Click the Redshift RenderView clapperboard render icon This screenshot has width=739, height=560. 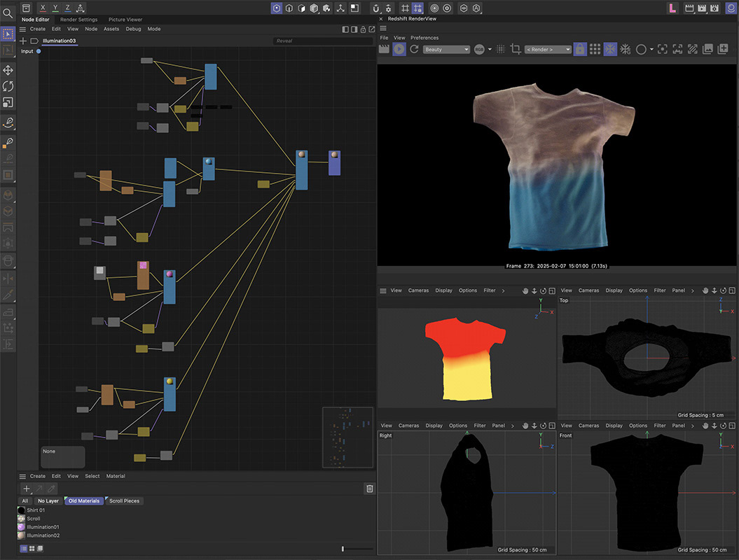(384, 49)
